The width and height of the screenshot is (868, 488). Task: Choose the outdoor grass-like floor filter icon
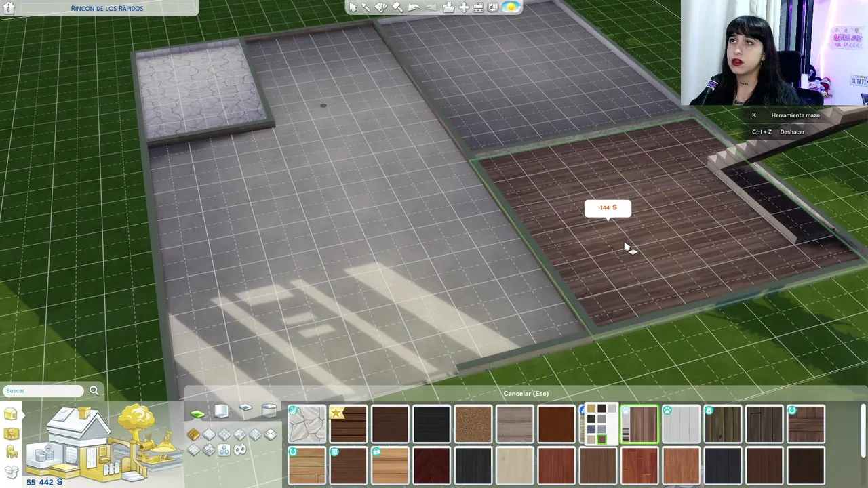click(209, 450)
